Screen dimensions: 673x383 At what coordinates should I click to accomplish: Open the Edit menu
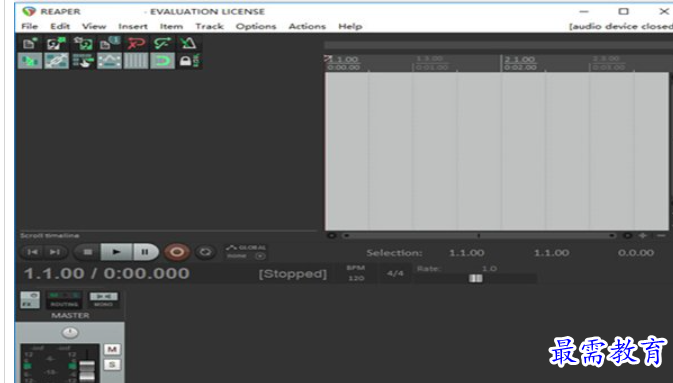pos(60,26)
